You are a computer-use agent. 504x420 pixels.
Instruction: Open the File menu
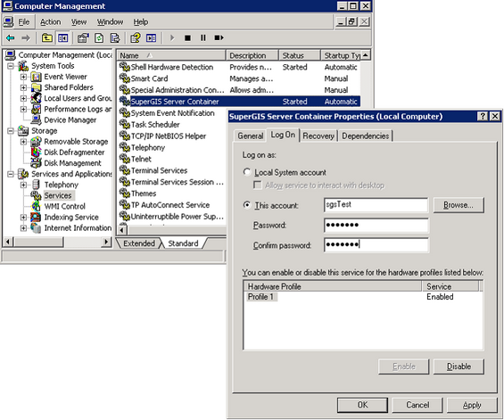pyautogui.click(x=24, y=22)
